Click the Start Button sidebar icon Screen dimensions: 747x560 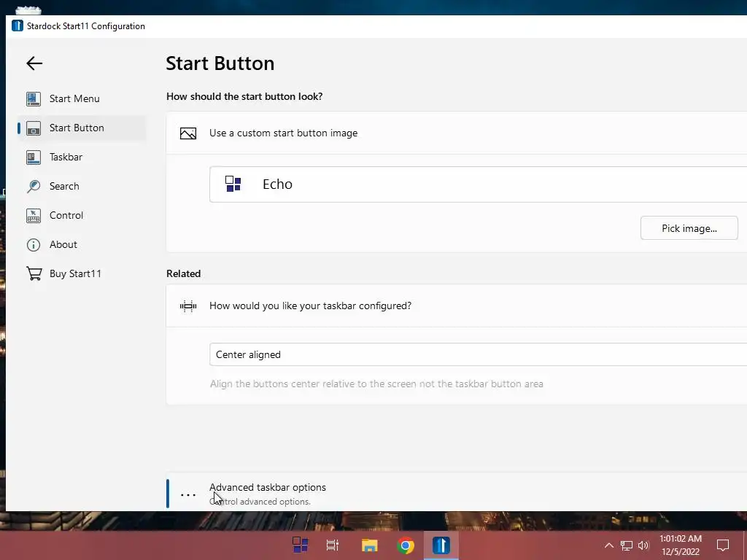point(34,128)
